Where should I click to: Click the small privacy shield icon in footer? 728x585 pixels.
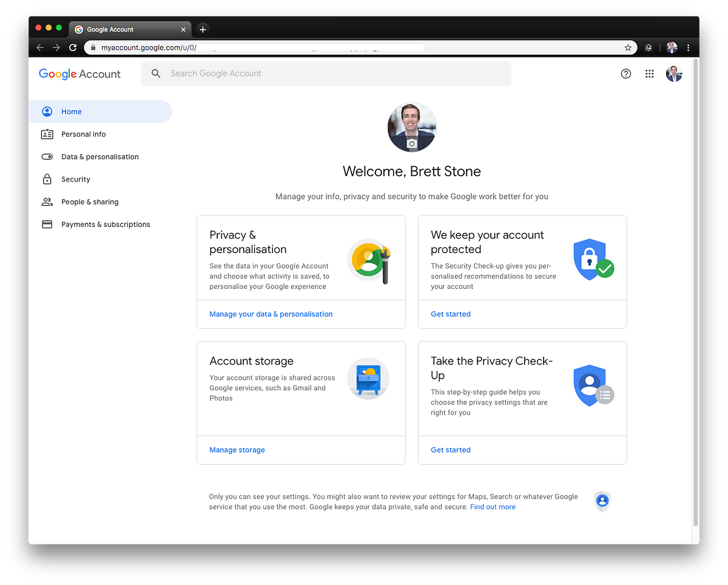point(602,501)
